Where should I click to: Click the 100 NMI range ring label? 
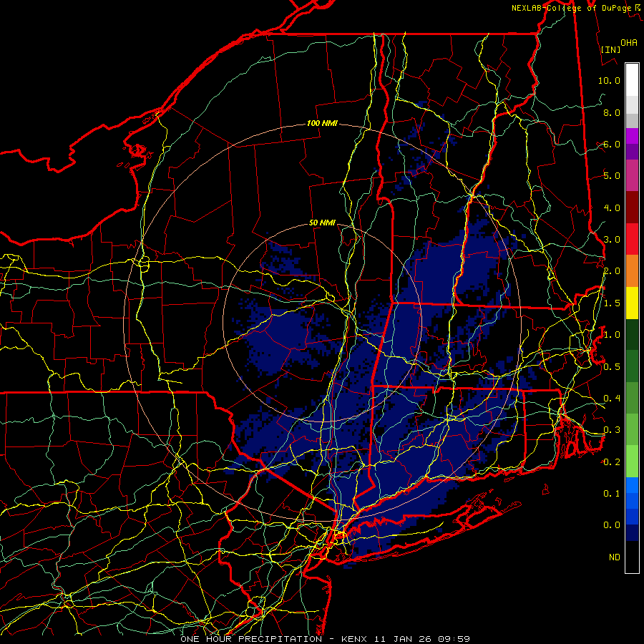click(x=322, y=123)
